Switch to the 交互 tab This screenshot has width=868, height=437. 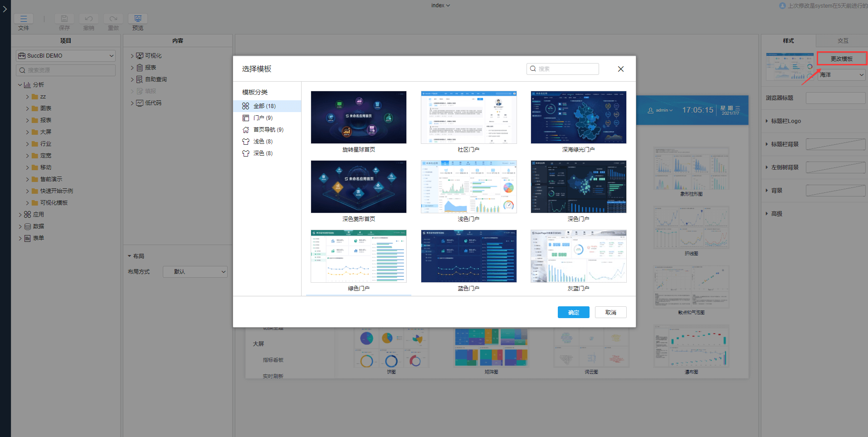[842, 41]
